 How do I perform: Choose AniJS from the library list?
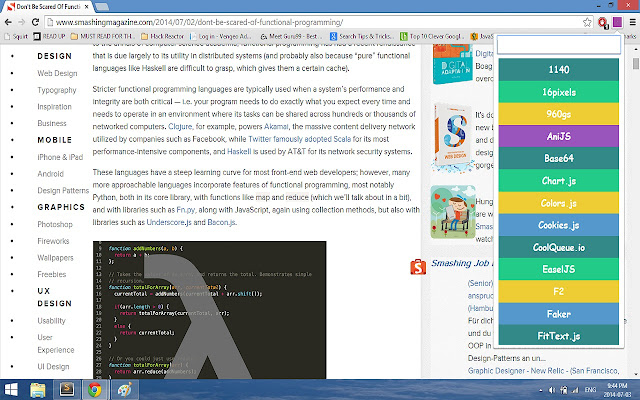point(558,136)
